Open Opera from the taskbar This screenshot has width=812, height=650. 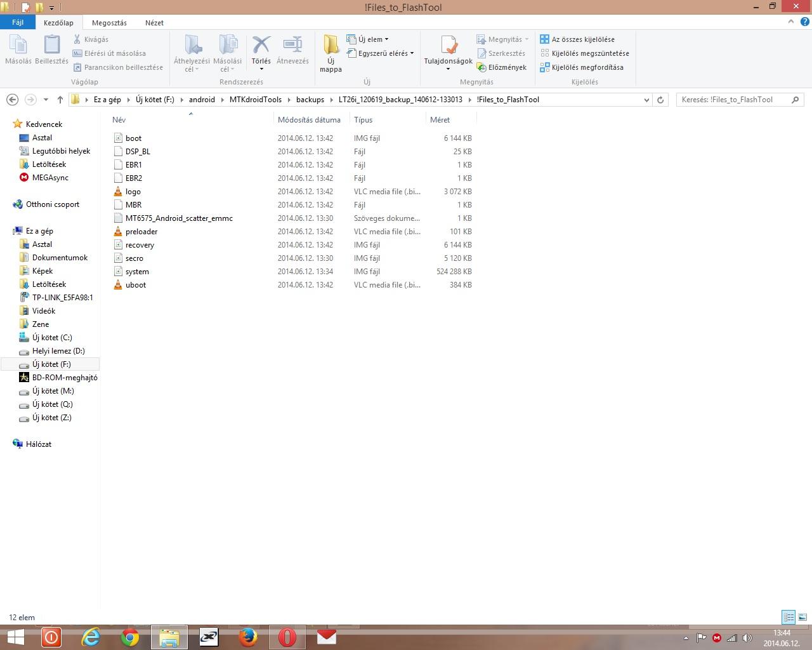coord(287,637)
